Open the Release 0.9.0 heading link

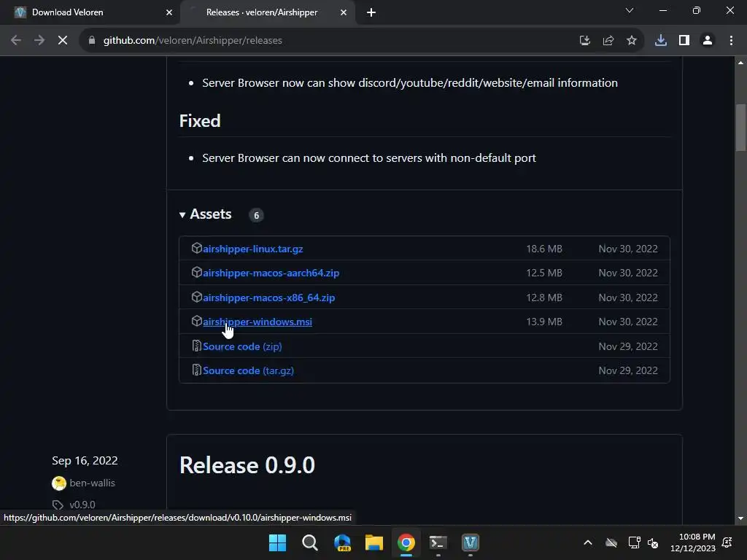tap(247, 465)
